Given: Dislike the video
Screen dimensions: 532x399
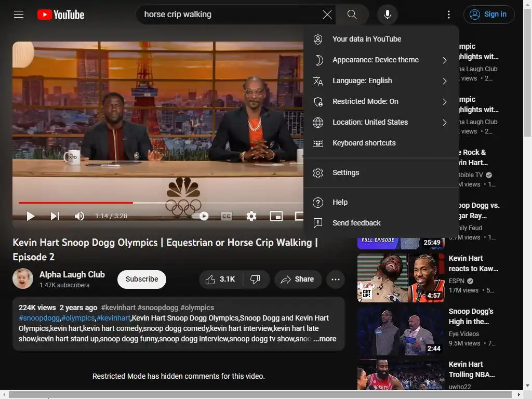Looking at the screenshot, I should tap(256, 279).
